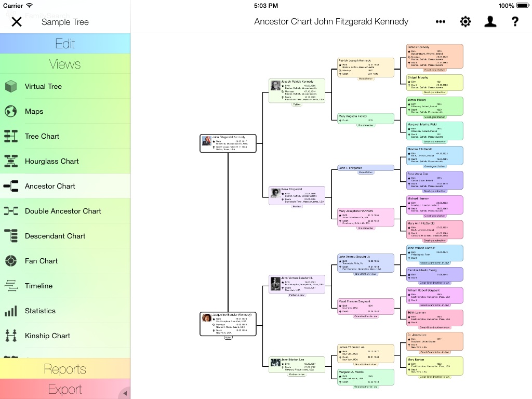Image resolution: width=532 pixels, height=399 pixels.
Task: Open the Kinship Chart view
Action: (65, 336)
